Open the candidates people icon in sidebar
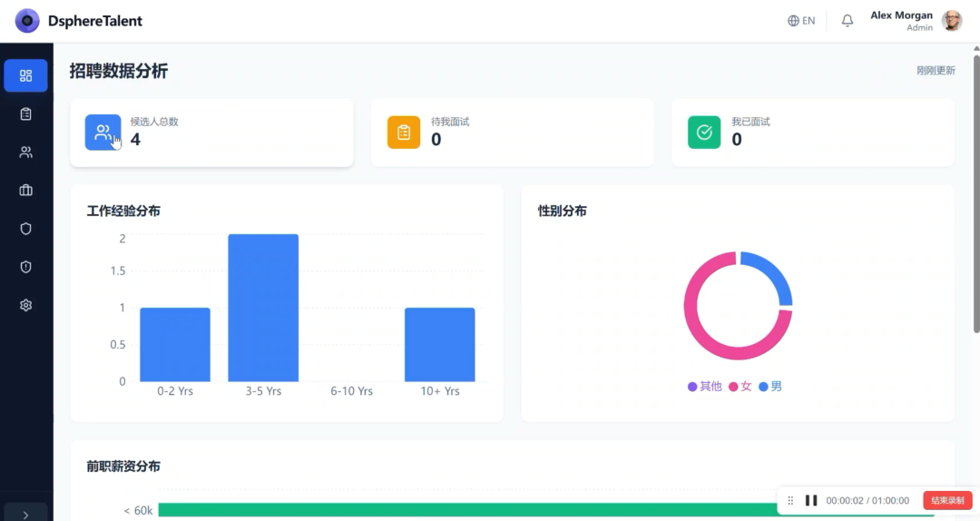This screenshot has height=521, width=980. coord(25,152)
